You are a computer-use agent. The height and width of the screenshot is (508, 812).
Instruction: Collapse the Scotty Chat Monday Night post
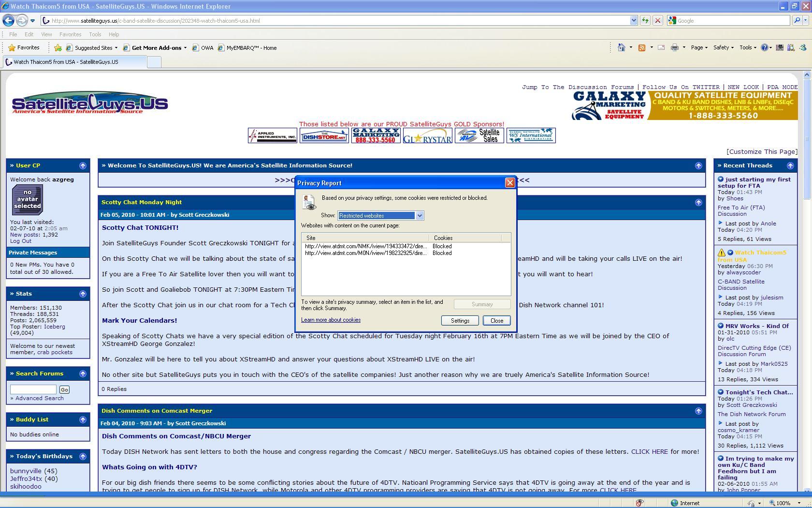tap(698, 202)
